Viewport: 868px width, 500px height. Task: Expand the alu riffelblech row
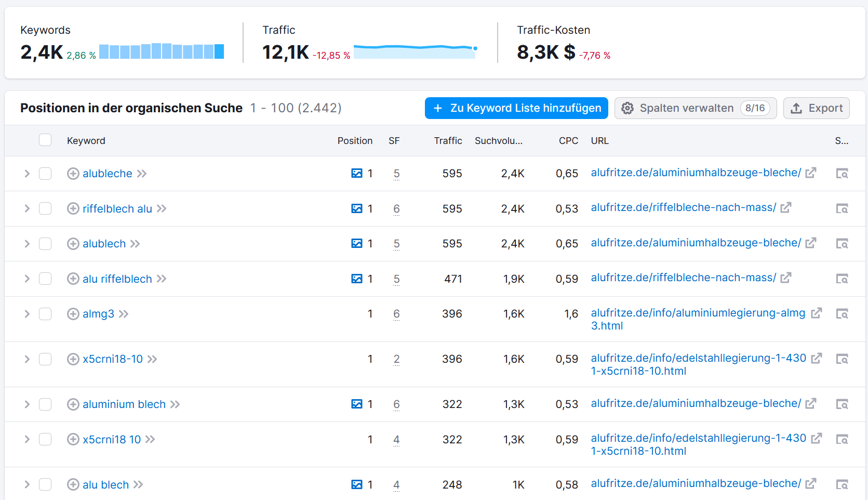tap(27, 279)
